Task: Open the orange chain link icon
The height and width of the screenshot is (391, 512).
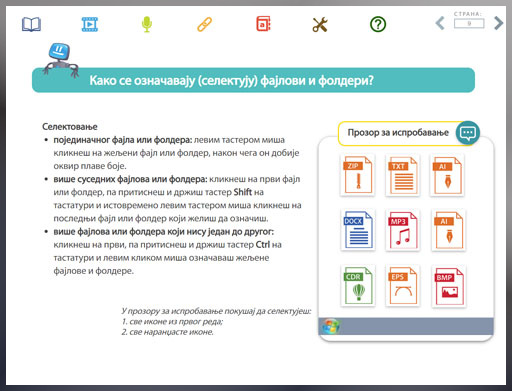Action: [204, 24]
